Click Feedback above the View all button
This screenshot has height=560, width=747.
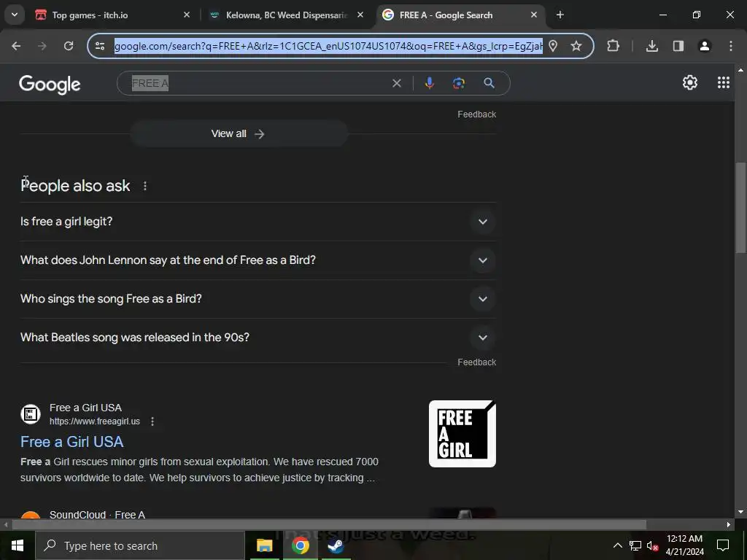coord(477,114)
